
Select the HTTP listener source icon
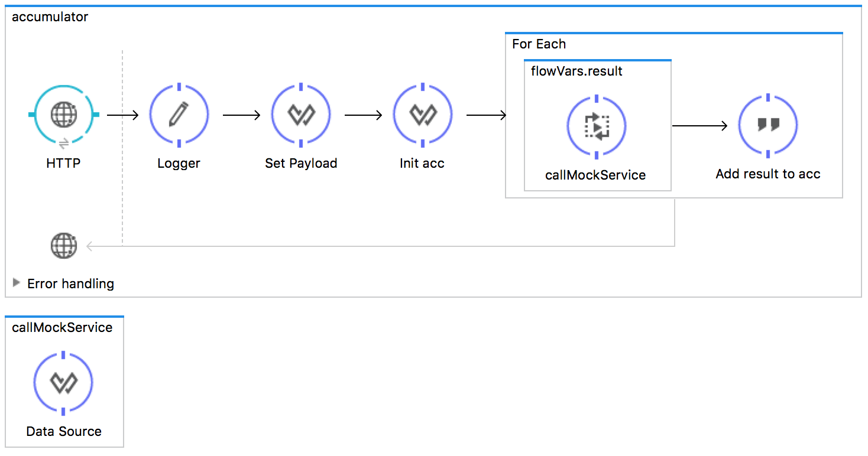[63, 115]
